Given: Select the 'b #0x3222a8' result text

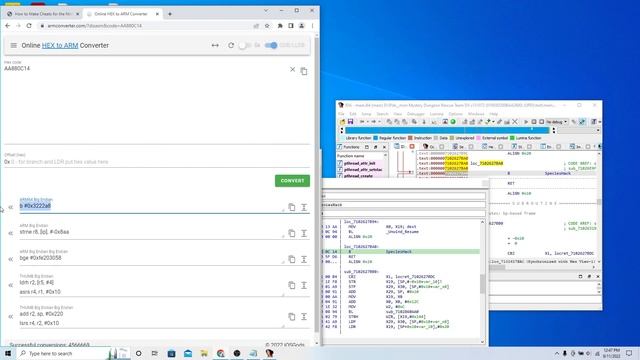Looking at the screenshot, I should 35,206.
